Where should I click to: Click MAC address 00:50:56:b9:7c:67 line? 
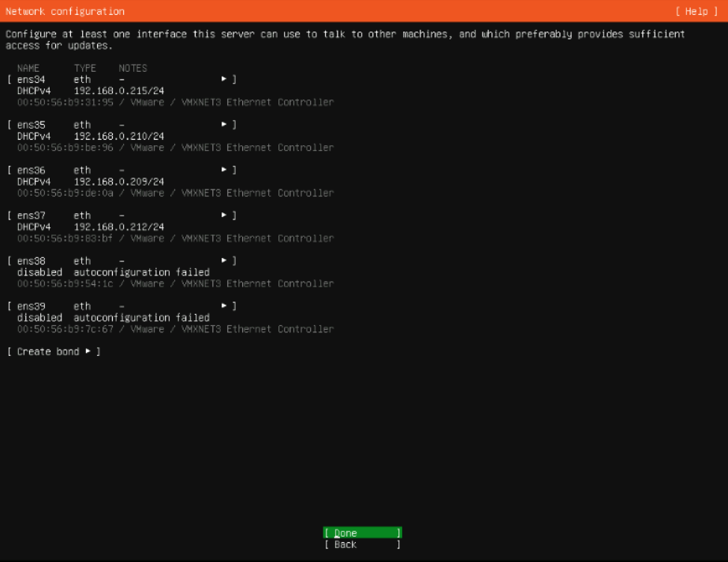tap(176, 329)
